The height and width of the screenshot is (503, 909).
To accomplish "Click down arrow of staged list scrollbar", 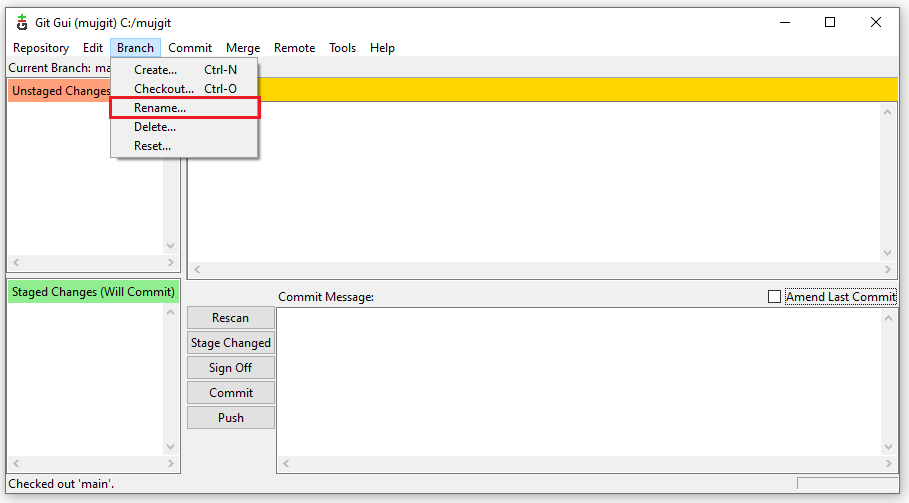I will click(x=170, y=447).
